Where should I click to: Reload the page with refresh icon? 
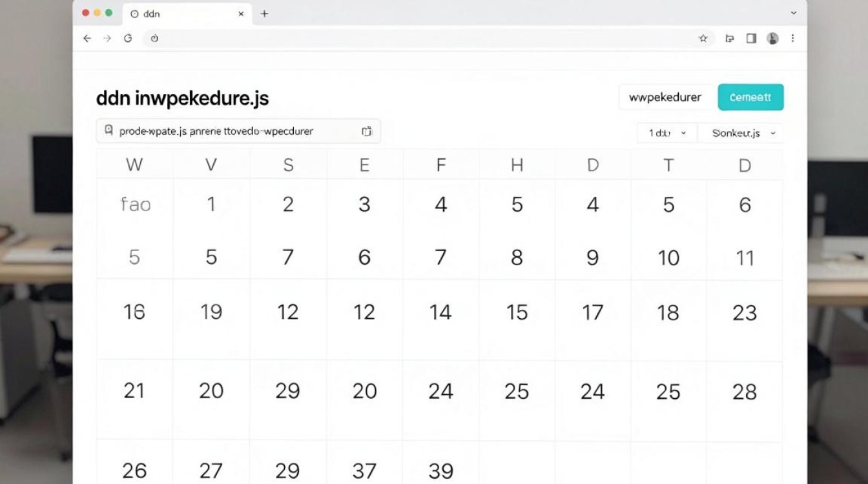coord(128,39)
